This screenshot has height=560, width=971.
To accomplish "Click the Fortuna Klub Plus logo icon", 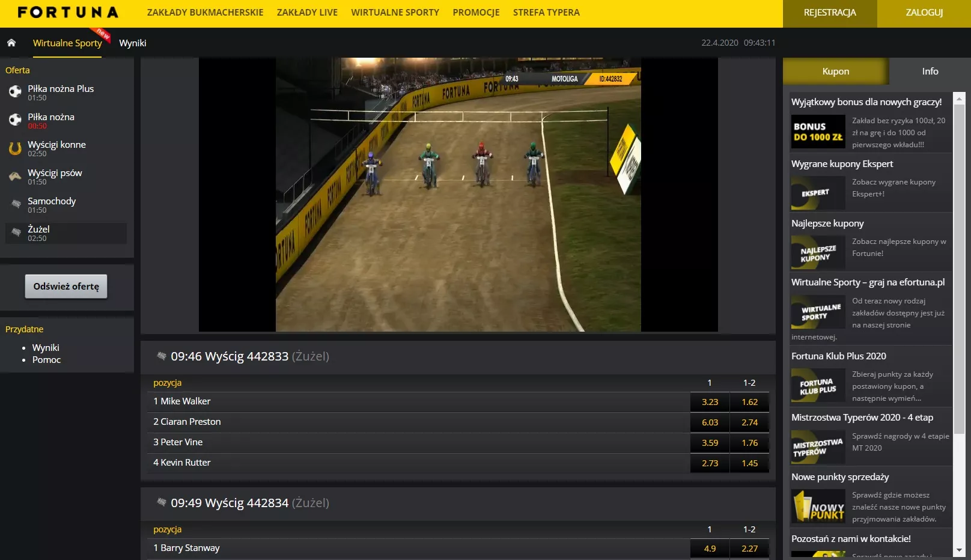I will pos(818,386).
